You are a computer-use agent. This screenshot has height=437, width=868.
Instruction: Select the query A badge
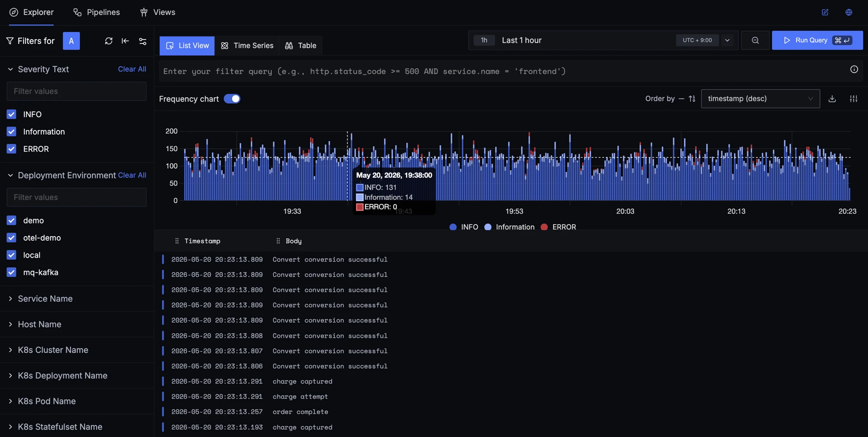click(x=71, y=41)
